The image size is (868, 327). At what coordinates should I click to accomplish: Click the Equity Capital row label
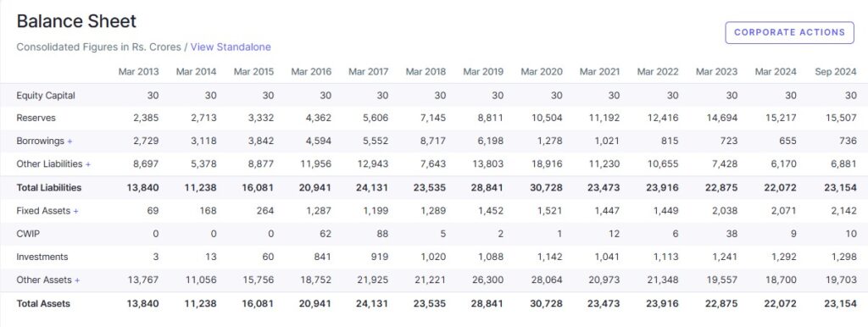[x=46, y=96]
